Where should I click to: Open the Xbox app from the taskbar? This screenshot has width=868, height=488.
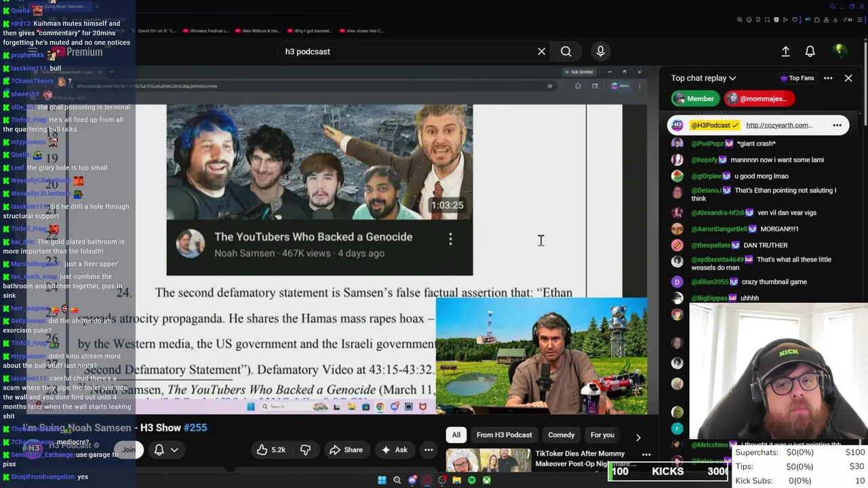pos(486,481)
